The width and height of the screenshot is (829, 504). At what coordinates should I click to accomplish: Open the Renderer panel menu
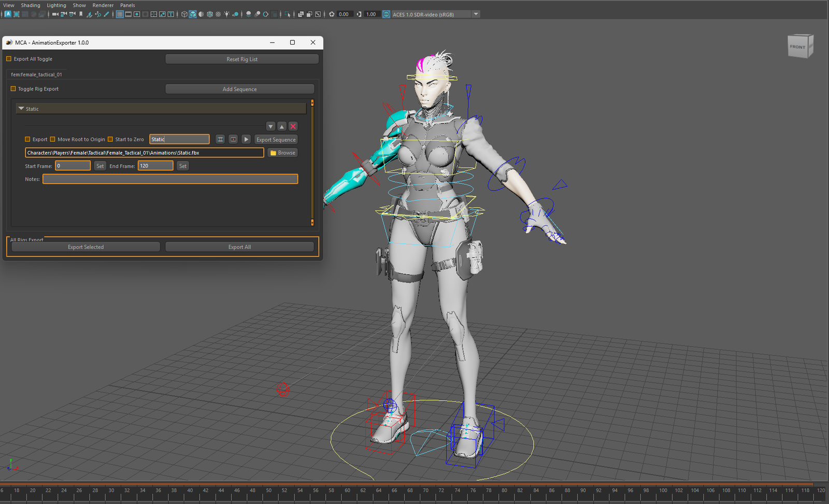point(103,5)
